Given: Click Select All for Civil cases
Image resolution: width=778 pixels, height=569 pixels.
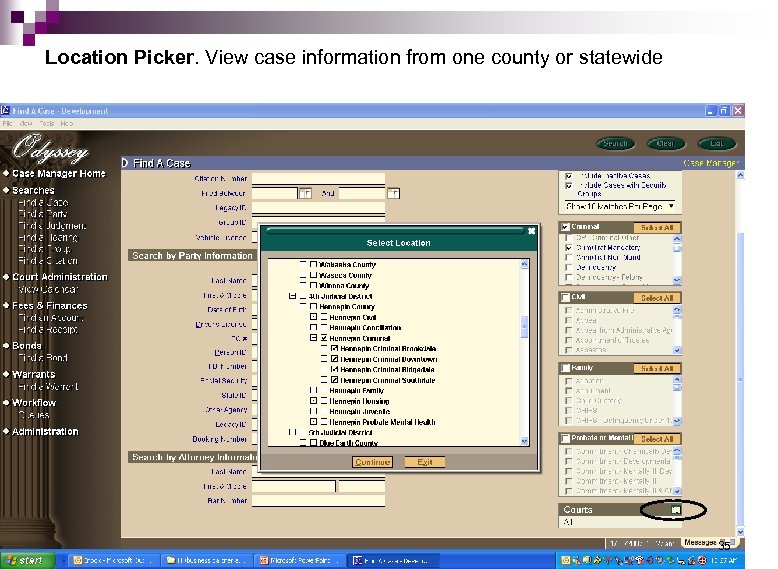Looking at the screenshot, I should click(x=657, y=298).
